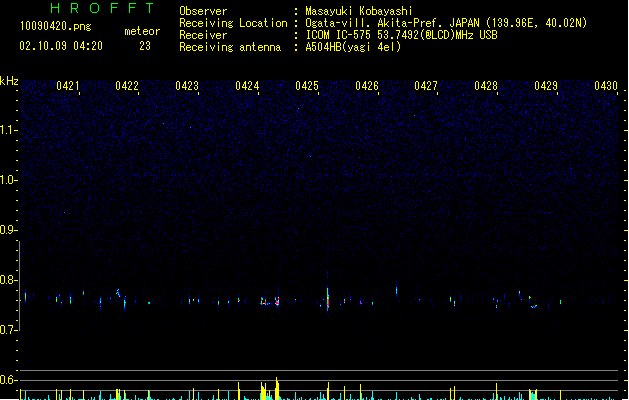The image size is (629, 400).
Task: Click the 0423 time marker
Action: [187, 86]
